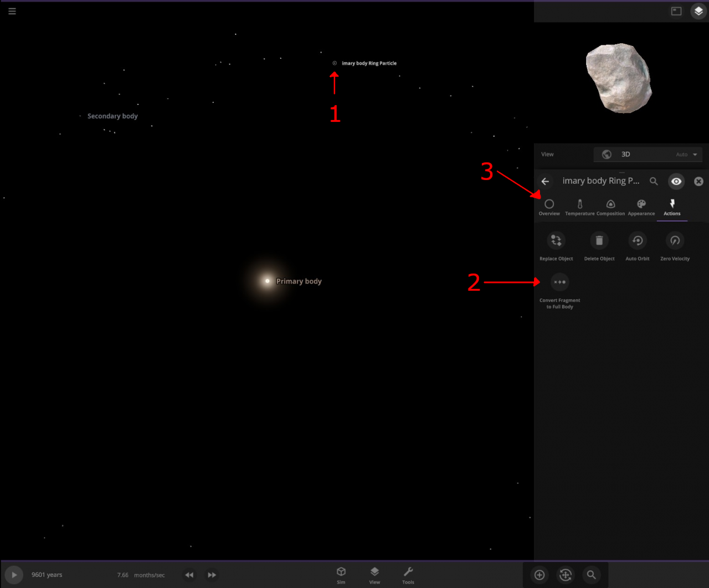Select the Primary body star
The image size is (709, 588).
coord(268,281)
